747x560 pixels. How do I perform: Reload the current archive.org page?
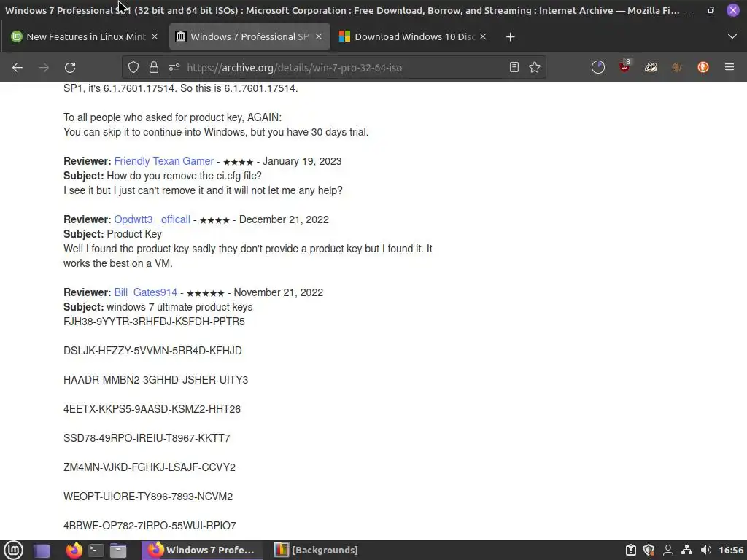point(70,68)
